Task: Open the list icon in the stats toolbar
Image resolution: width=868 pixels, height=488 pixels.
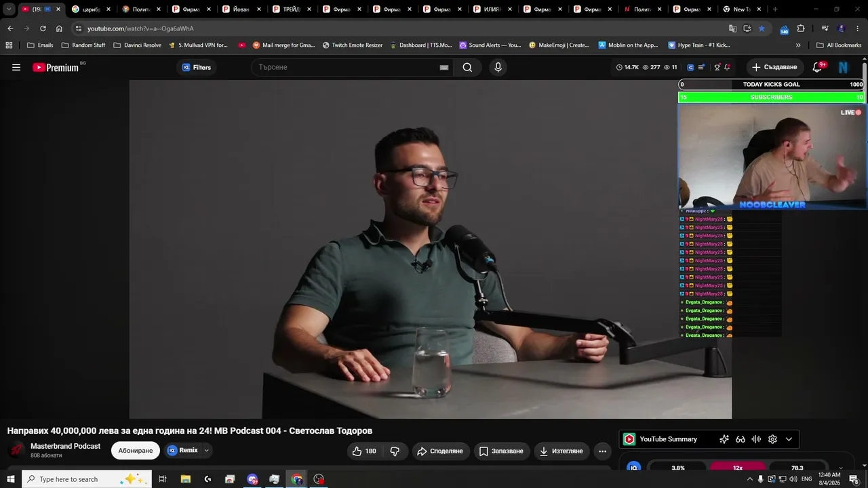Action: 701,67
